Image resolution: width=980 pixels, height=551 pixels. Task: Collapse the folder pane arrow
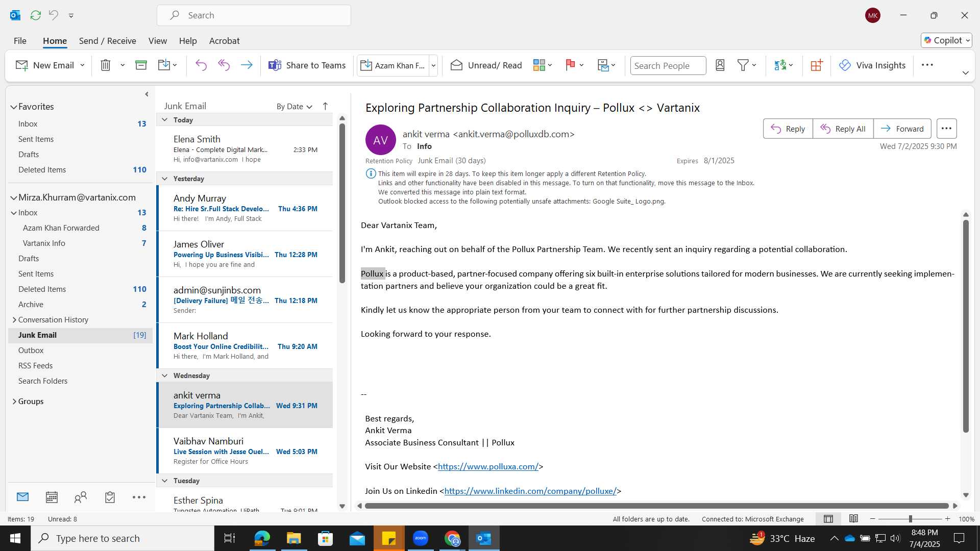pyautogui.click(x=146, y=94)
